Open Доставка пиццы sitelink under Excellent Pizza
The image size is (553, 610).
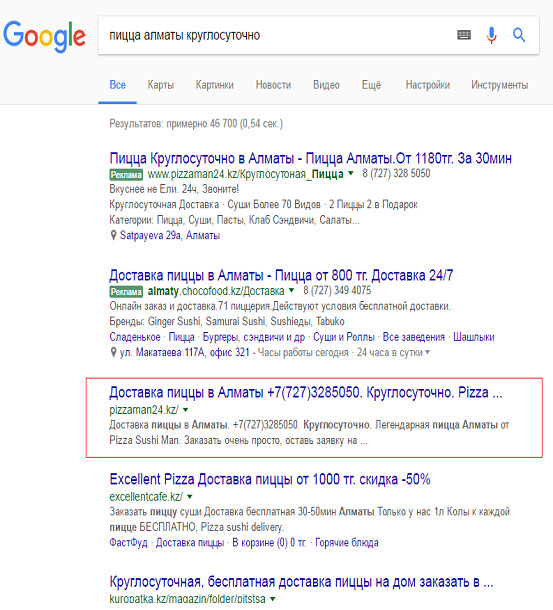point(190,542)
